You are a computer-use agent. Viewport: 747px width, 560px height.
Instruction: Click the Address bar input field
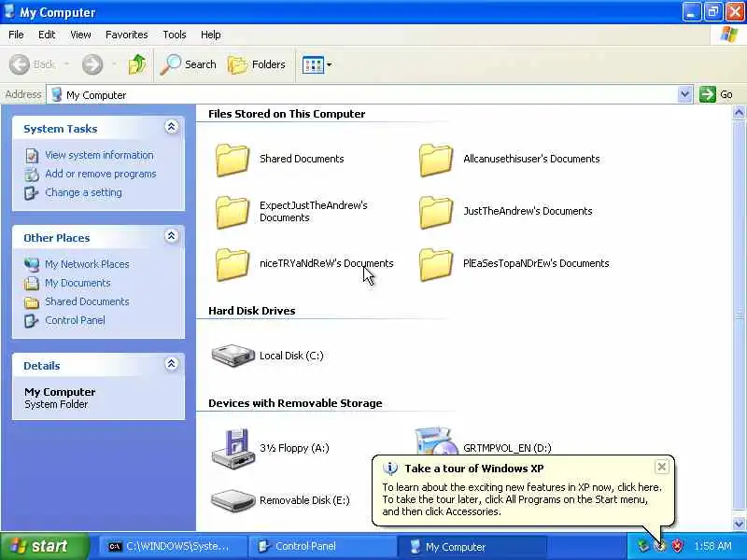coord(369,94)
